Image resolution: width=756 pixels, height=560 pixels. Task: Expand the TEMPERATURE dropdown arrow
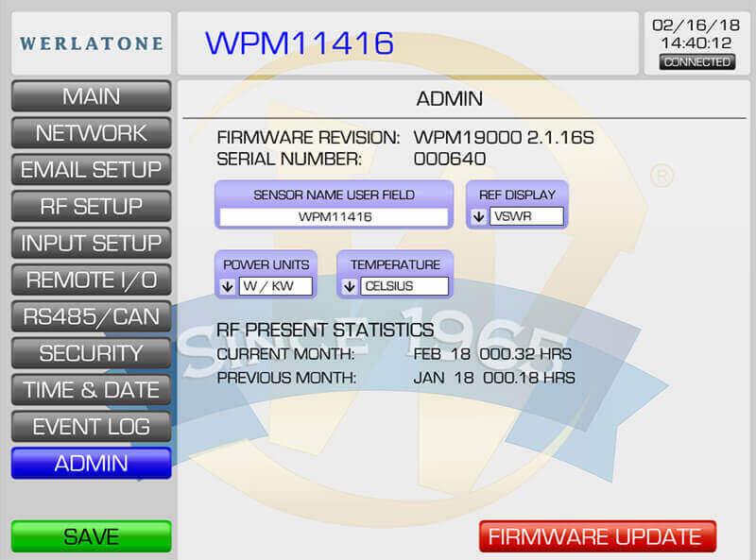coord(350,287)
